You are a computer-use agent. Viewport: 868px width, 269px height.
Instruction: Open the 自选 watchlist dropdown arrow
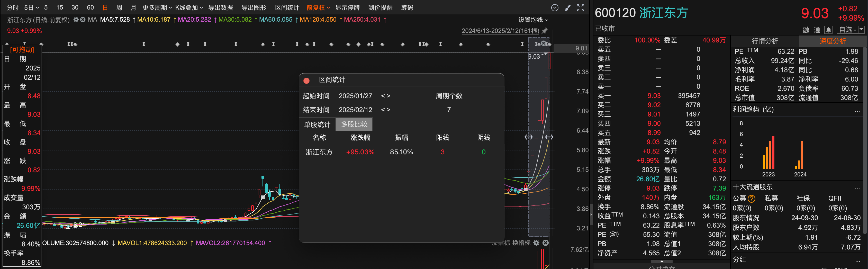[x=861, y=30]
